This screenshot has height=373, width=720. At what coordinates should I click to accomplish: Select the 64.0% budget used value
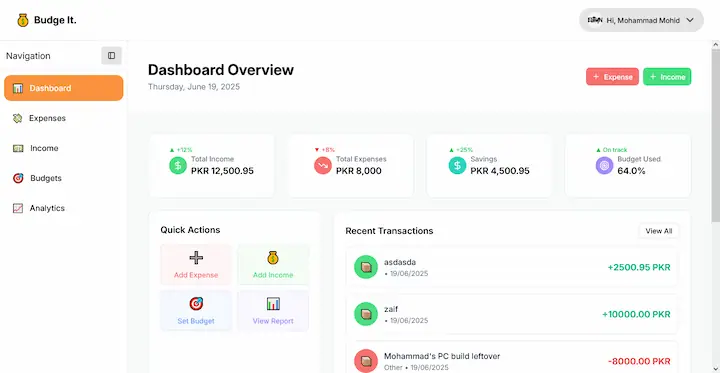tap(631, 171)
